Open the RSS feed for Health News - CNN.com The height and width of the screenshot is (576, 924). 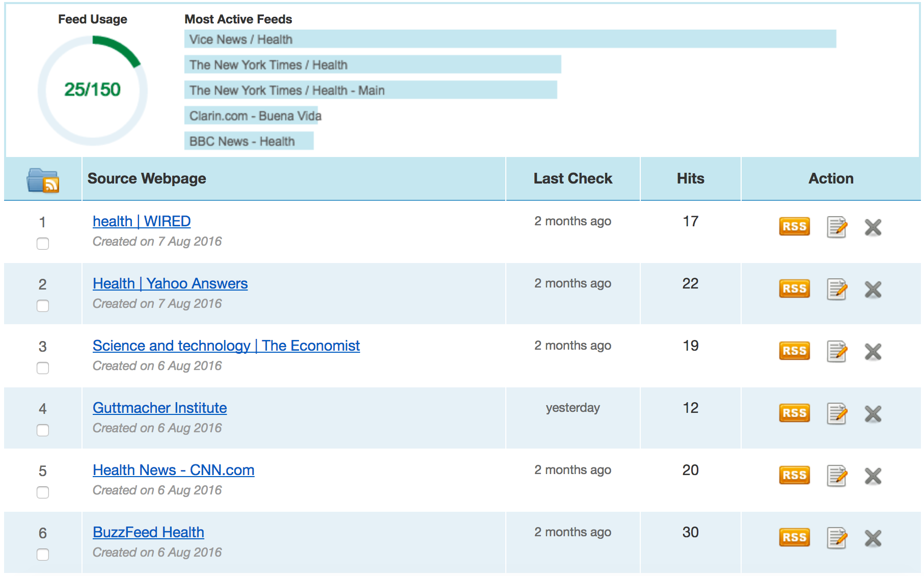(x=794, y=475)
